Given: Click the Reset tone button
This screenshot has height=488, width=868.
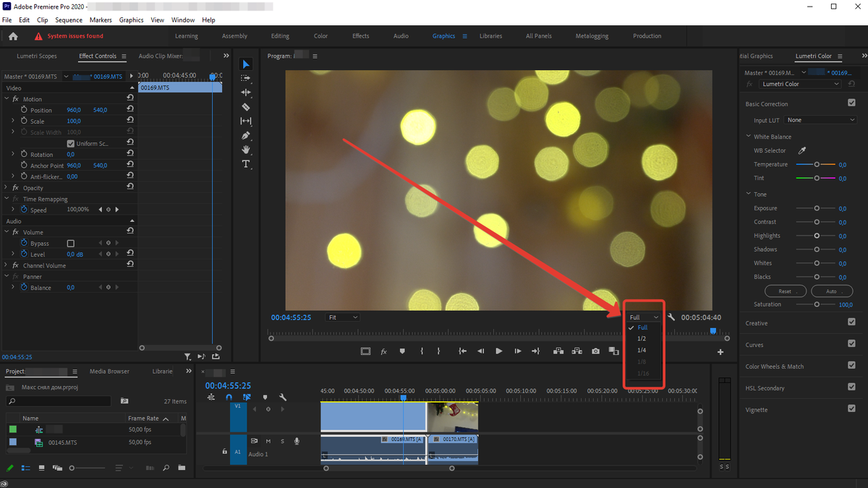Looking at the screenshot, I should 785,291.
